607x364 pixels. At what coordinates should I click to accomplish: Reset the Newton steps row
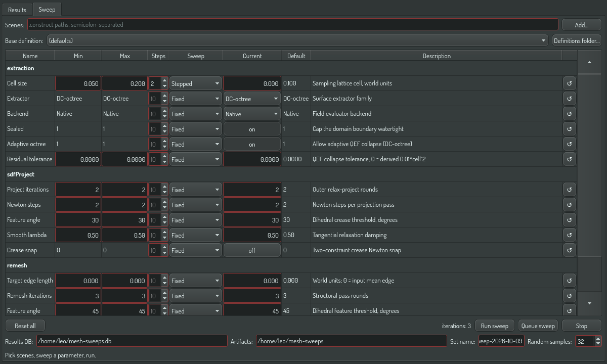[570, 205]
